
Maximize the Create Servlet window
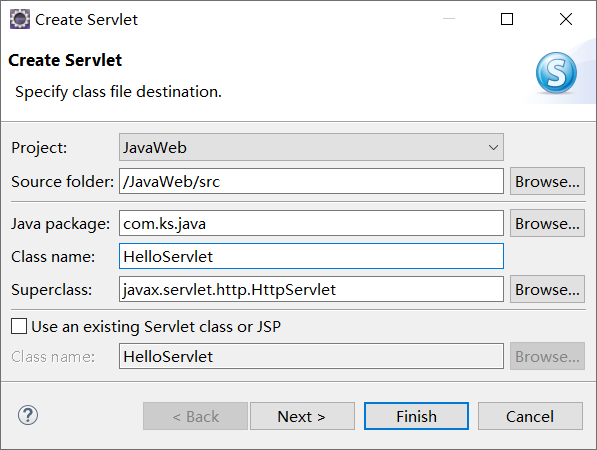507,19
